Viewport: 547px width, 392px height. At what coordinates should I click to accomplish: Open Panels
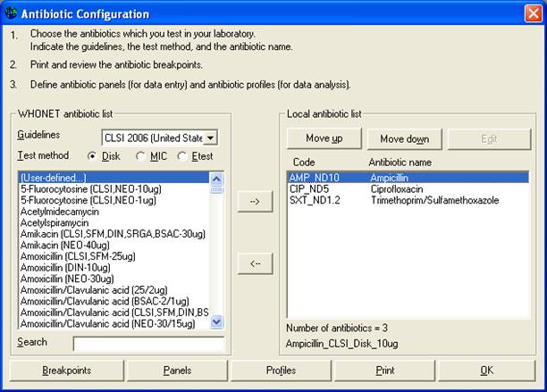(x=177, y=370)
